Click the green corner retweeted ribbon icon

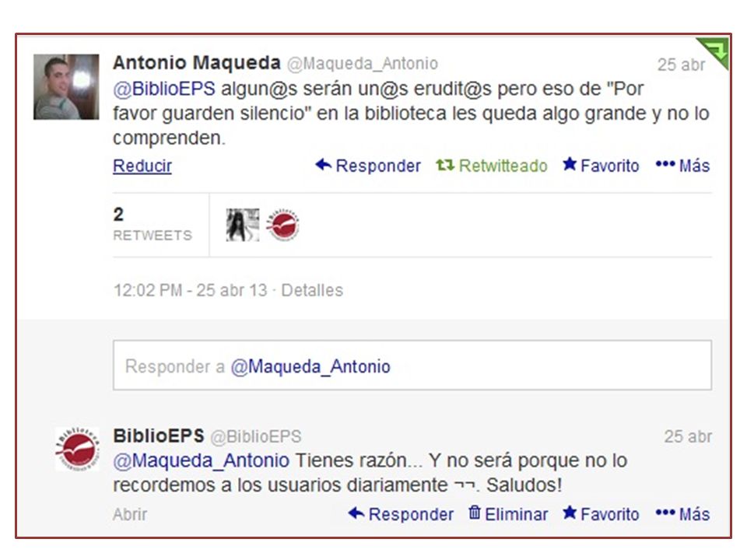[714, 52]
